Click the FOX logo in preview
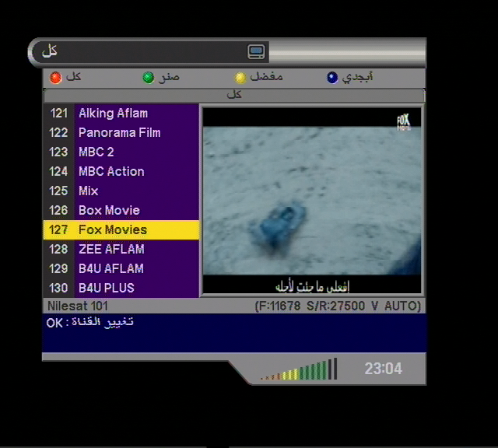 coord(404,122)
